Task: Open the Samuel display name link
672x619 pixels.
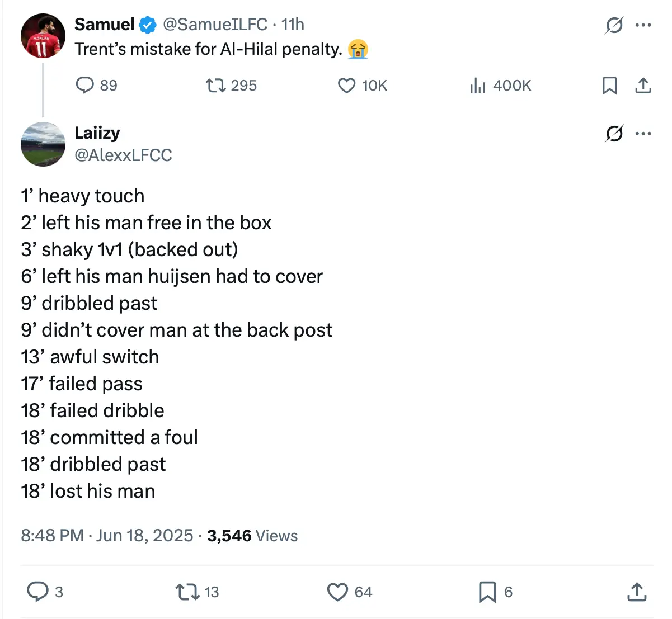Action: pos(105,25)
